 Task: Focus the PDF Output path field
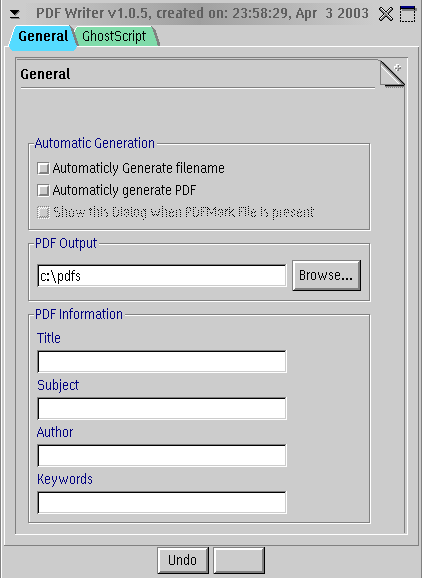point(162,275)
